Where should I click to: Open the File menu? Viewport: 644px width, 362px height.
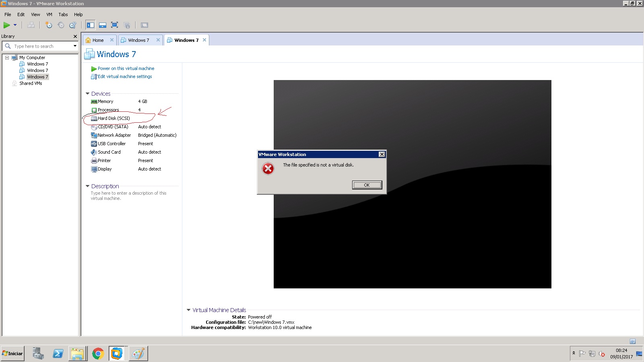pos(8,14)
